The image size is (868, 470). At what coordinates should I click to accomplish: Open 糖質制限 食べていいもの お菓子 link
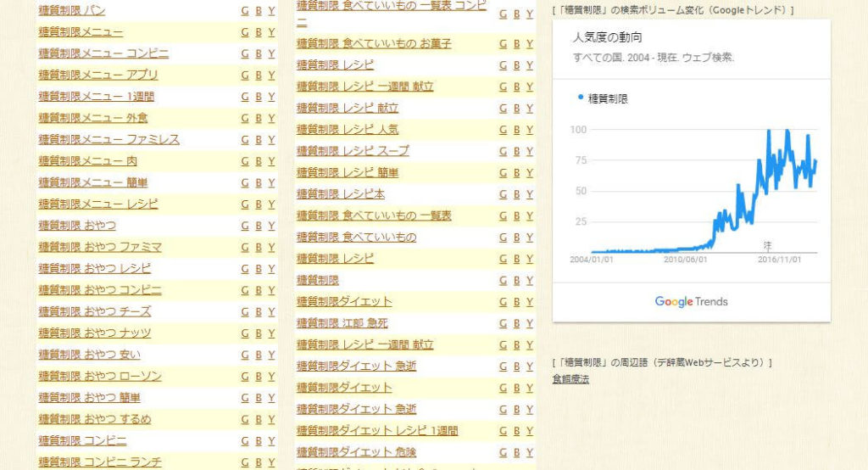(x=374, y=44)
